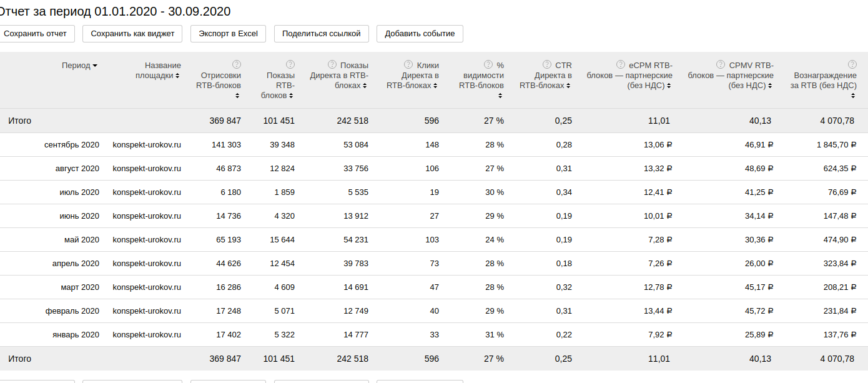This screenshot has width=868, height=383.
Task: Sort by Отрисовки RTB-блоков arrows
Action: (x=237, y=96)
